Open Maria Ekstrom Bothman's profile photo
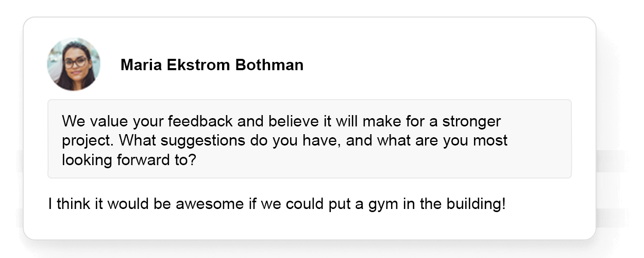 74,64
